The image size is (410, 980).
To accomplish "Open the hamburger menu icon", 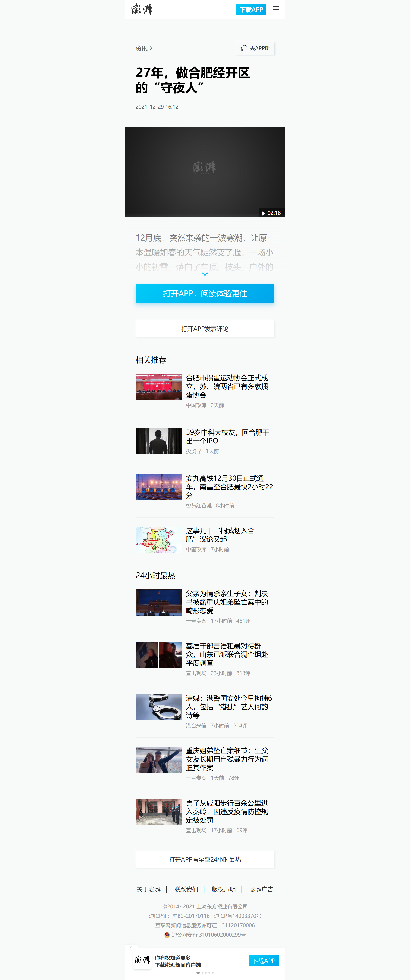I will (x=275, y=9).
